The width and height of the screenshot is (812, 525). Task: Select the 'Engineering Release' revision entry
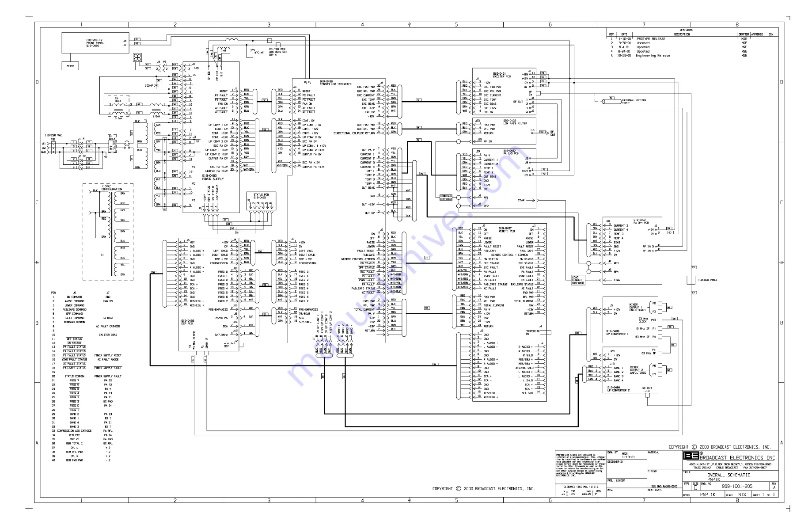(x=653, y=56)
